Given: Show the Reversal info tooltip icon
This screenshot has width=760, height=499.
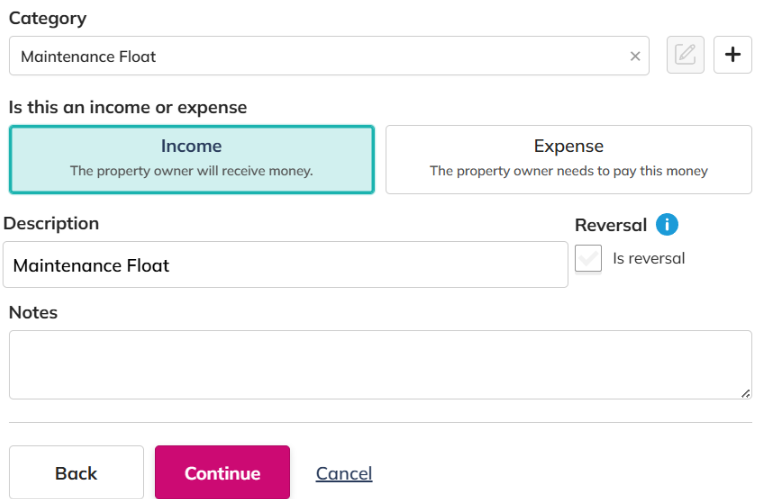Looking at the screenshot, I should (667, 225).
